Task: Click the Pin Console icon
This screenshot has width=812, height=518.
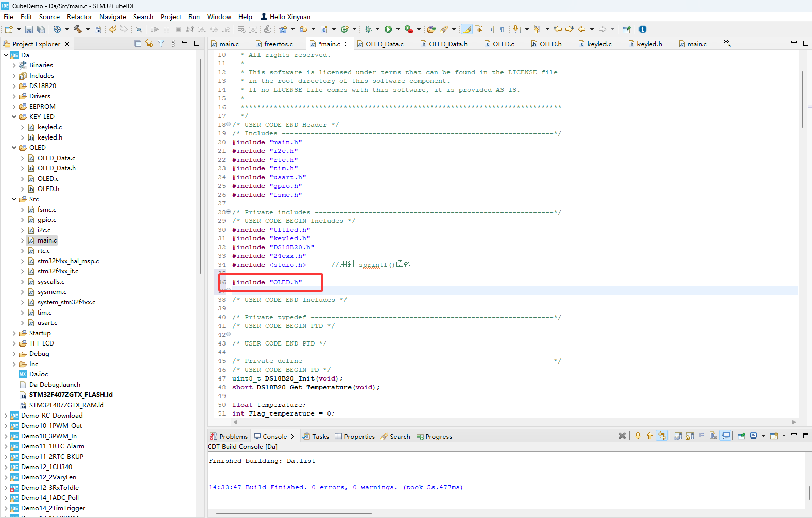Action: [741, 436]
